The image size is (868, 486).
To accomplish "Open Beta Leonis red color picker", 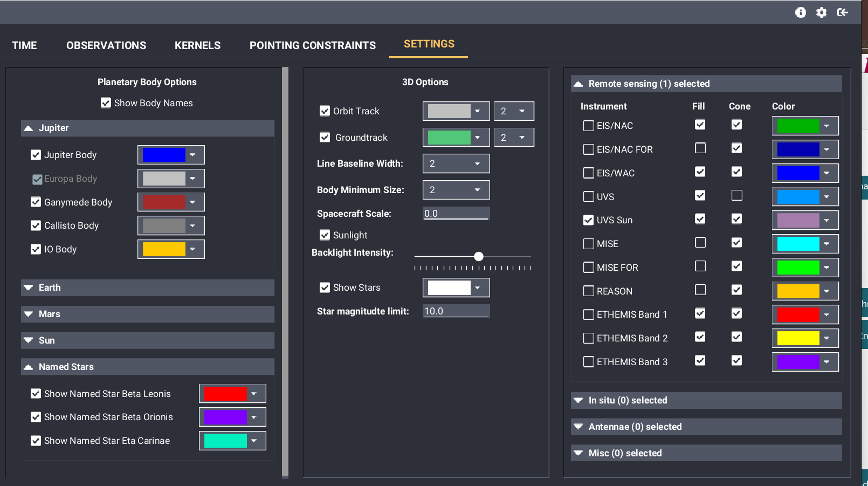I will [x=232, y=394].
